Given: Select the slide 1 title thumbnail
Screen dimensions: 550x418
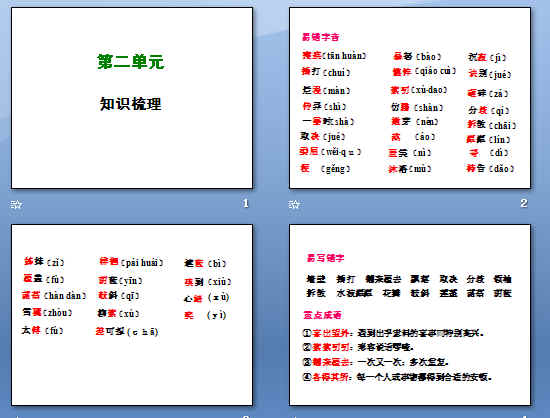Looking at the screenshot, I should tap(132, 98).
